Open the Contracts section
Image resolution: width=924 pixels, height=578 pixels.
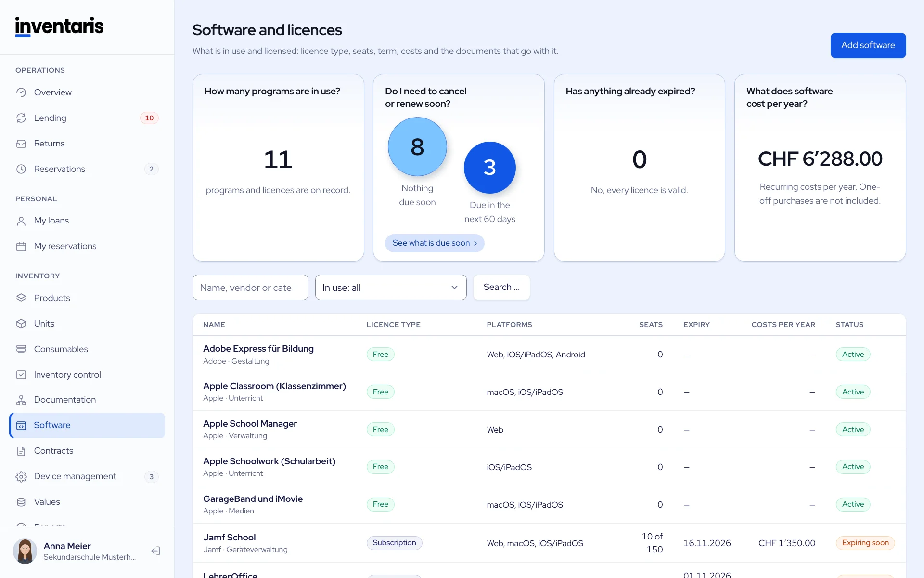[87, 451]
